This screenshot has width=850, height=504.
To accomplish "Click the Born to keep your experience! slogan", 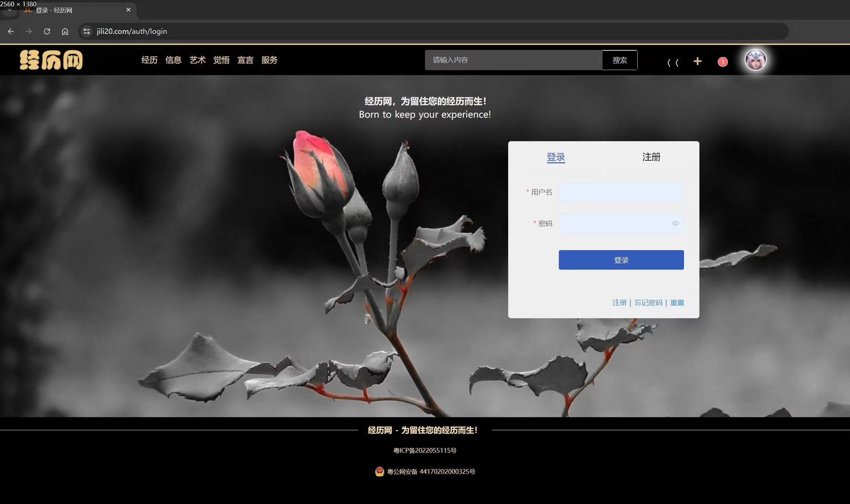I will [x=425, y=115].
